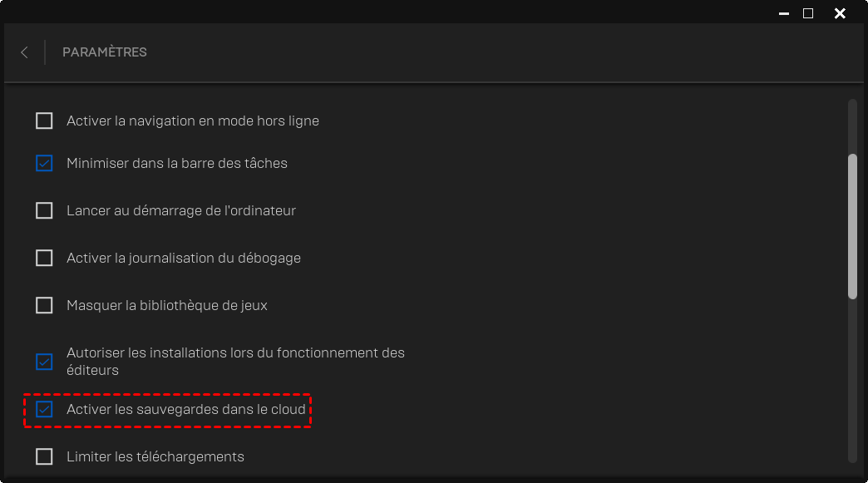Tick Lancer au démarrage de l'ordinateur checkbox

coord(44,211)
